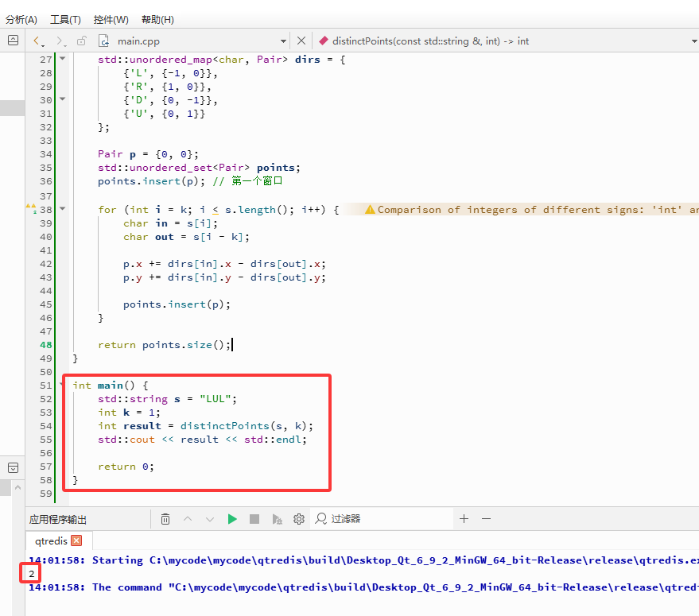Click the 'char out = s[i - k];' line

[186, 237]
